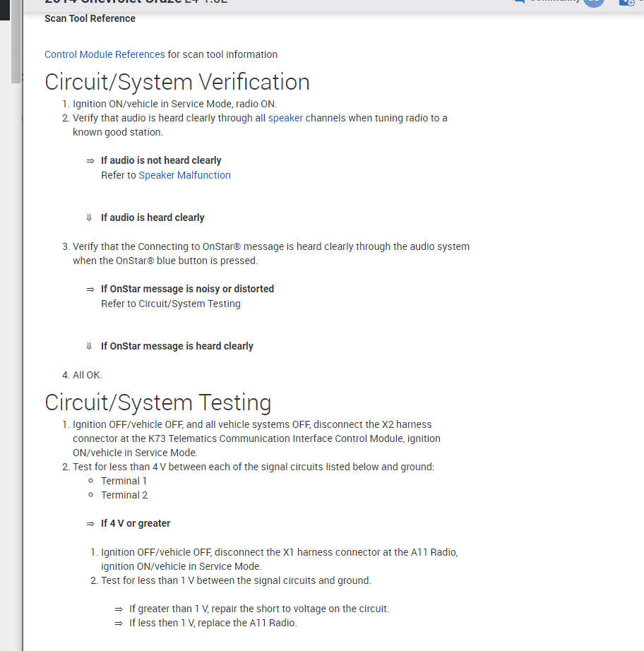Click 'disconnect the X1 harness connector' step text
The image size is (644, 651).
280,559
